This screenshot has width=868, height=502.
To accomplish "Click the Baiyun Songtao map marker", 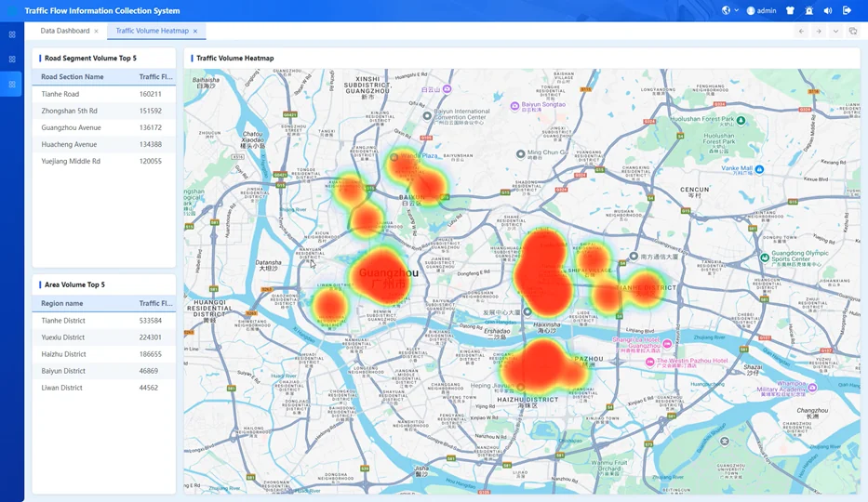I will coord(514,106).
